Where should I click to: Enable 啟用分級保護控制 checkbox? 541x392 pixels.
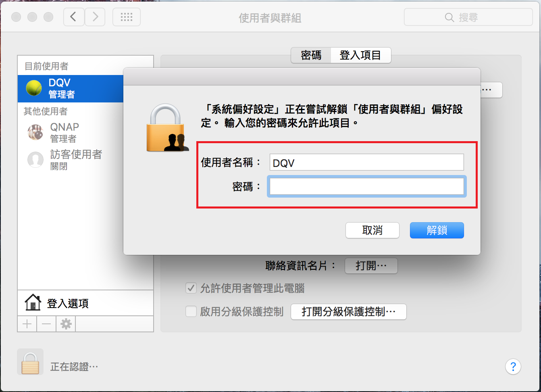click(x=191, y=311)
